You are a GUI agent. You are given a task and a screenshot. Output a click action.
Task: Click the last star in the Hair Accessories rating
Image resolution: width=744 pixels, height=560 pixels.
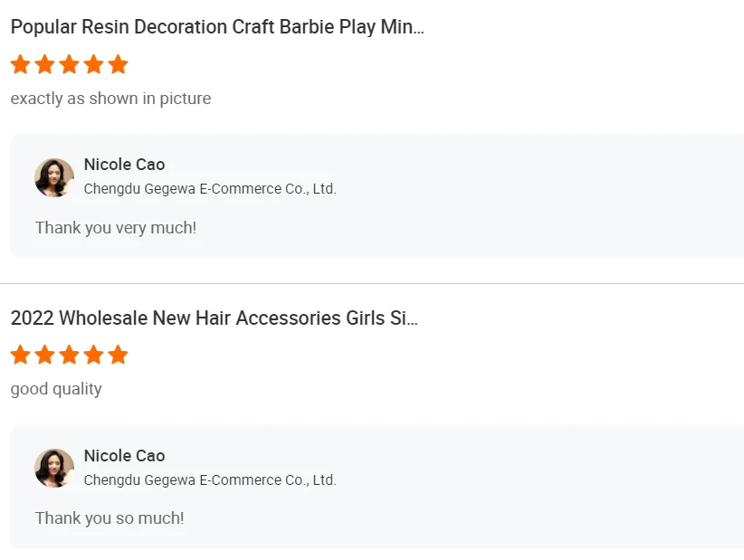point(118,355)
